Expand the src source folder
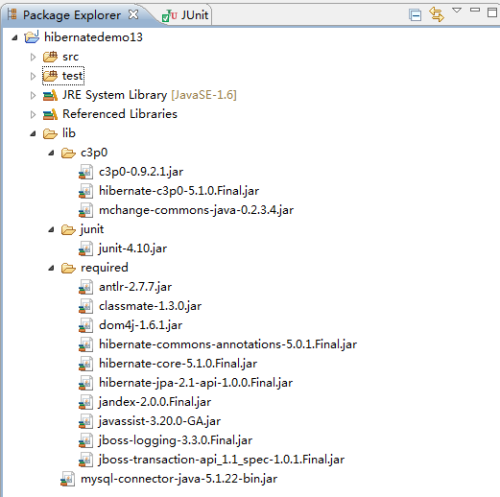 click(x=33, y=57)
